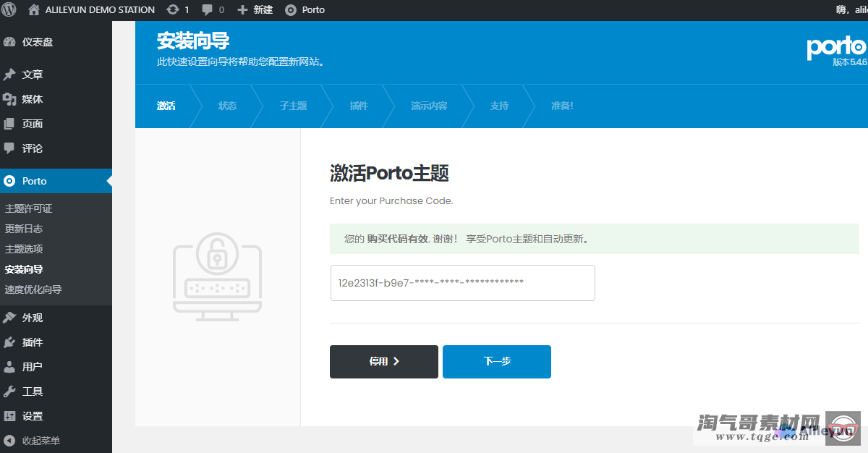Click the Porto sidebar circle icon
This screenshot has width=868, height=453.
click(x=9, y=181)
